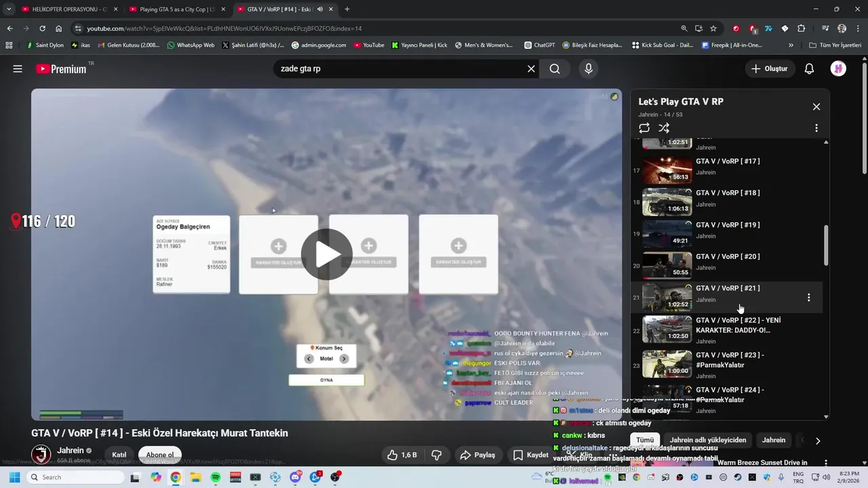
Task: Play GTA V / VoRP [ #17 ] from playlist
Action: click(x=727, y=170)
